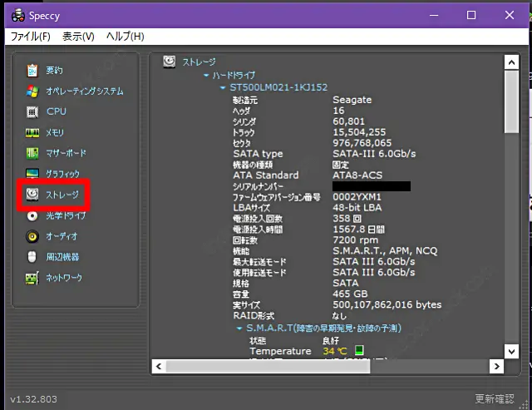Screen dimensions: 532x410
Task: Click the 48-bit LBA value
Action: [357, 208]
